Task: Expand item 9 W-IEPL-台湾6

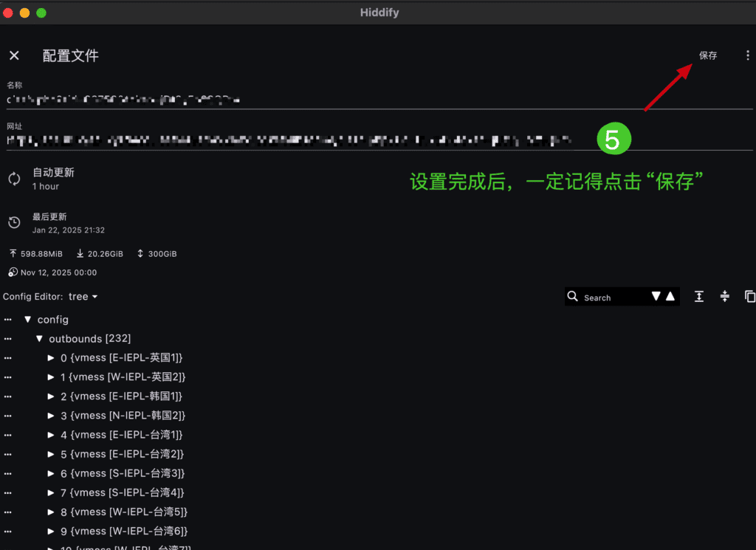Action: tap(51, 532)
